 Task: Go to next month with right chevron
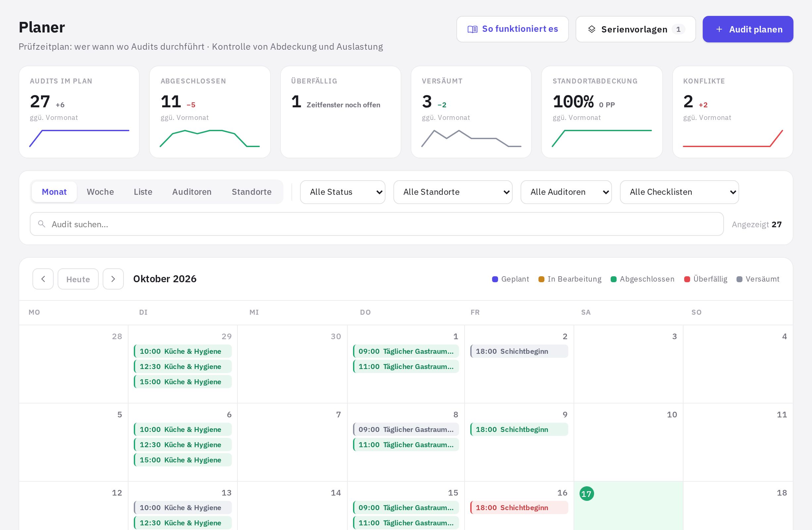[x=113, y=279]
